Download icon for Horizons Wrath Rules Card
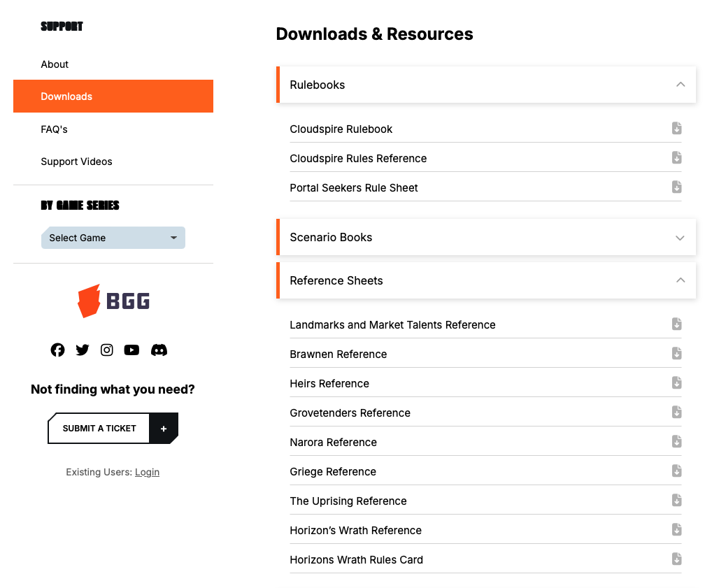This screenshot has height=588, width=705. 677,559
